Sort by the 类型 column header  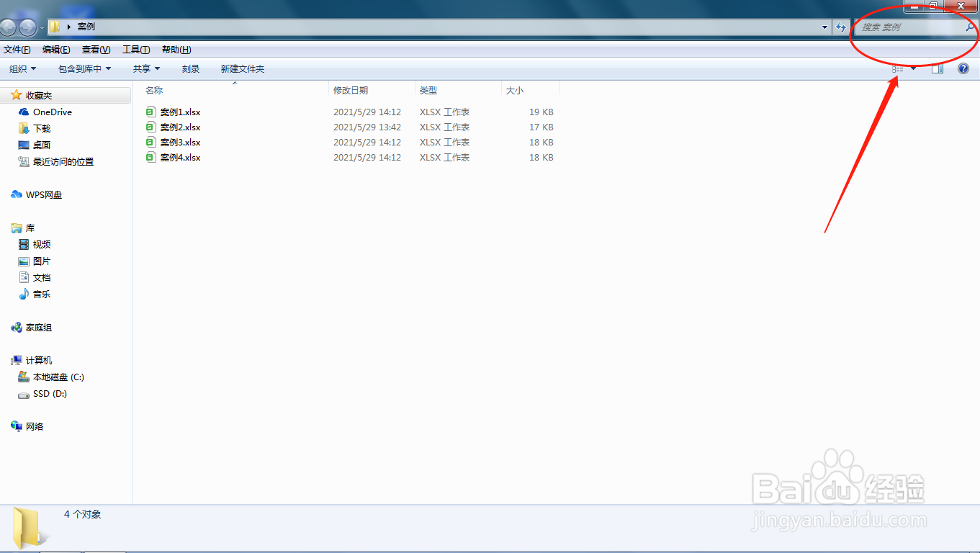tap(428, 91)
